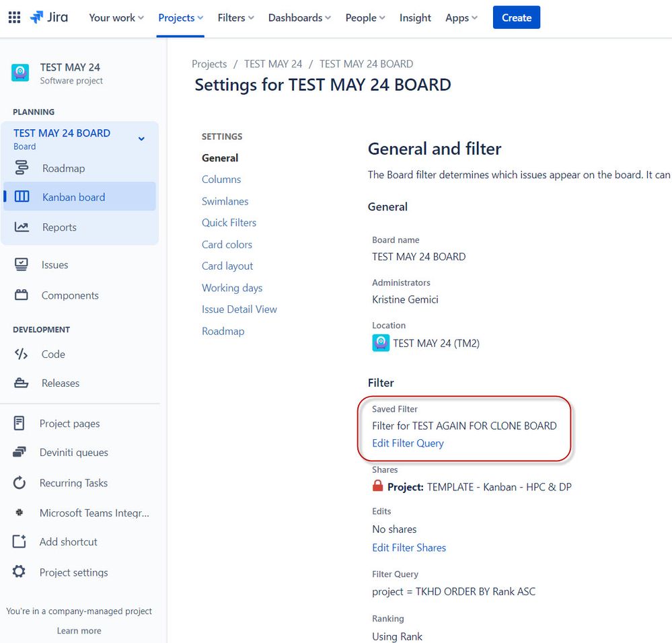Screen dimensions: 672x643
Task: Click the Roadmap icon in the sidebar
Action: point(22,168)
